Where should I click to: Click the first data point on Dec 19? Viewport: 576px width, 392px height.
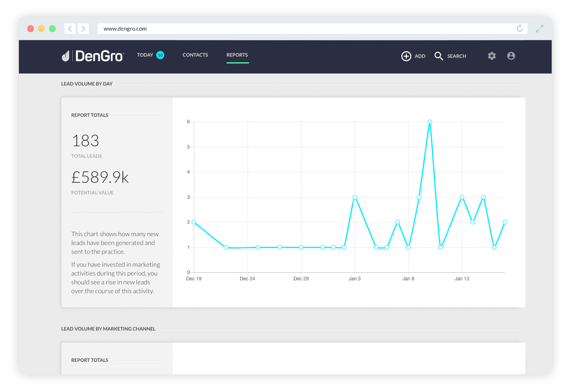[x=194, y=222]
